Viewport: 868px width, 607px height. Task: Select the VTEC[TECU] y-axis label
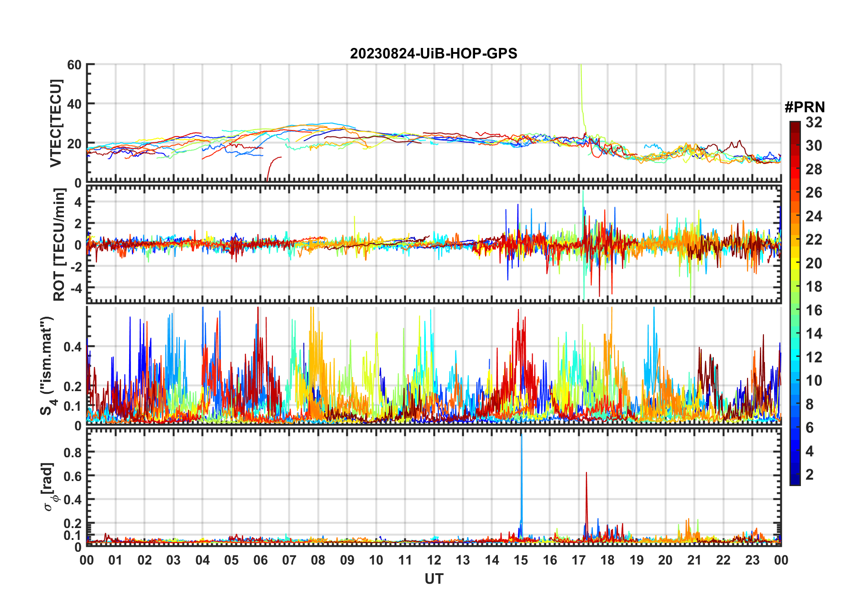point(56,124)
